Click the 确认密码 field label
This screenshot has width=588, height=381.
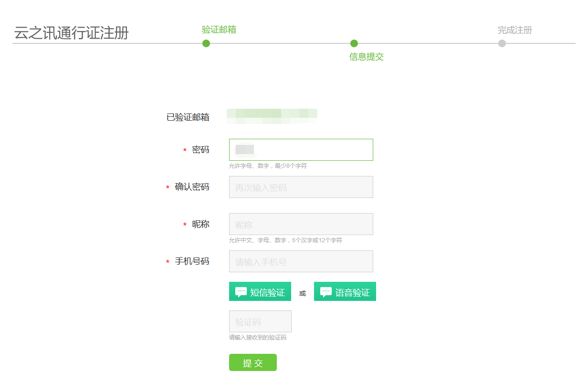click(x=192, y=187)
